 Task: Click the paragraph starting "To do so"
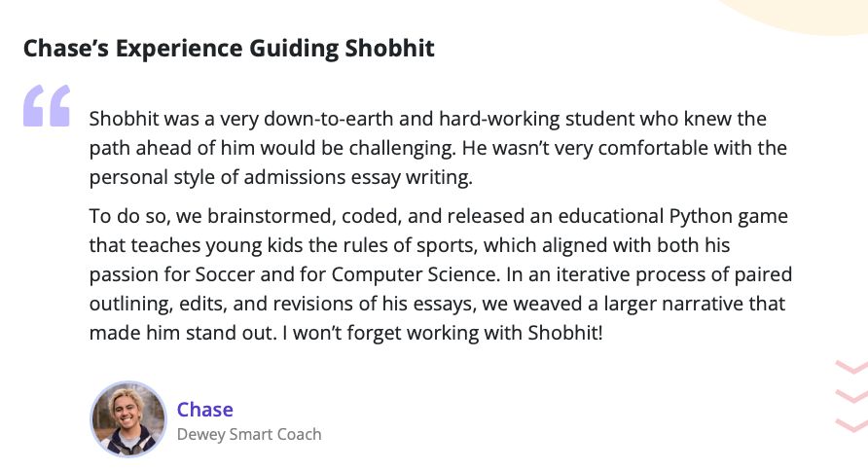click(x=438, y=273)
